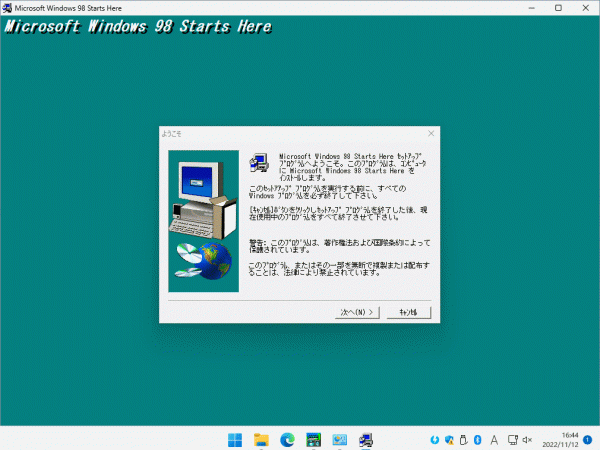
Task: Click the キャンセル button in the setup dialog
Action: tap(409, 312)
